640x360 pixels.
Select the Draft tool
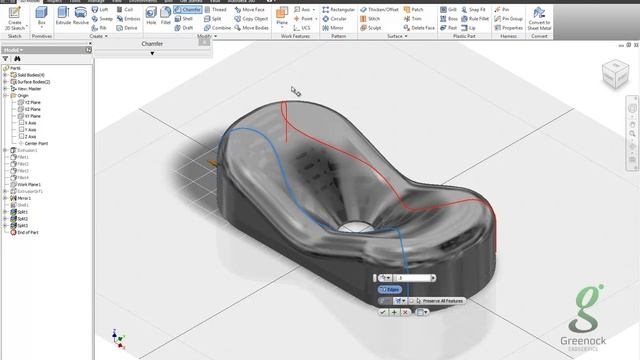coord(184,28)
